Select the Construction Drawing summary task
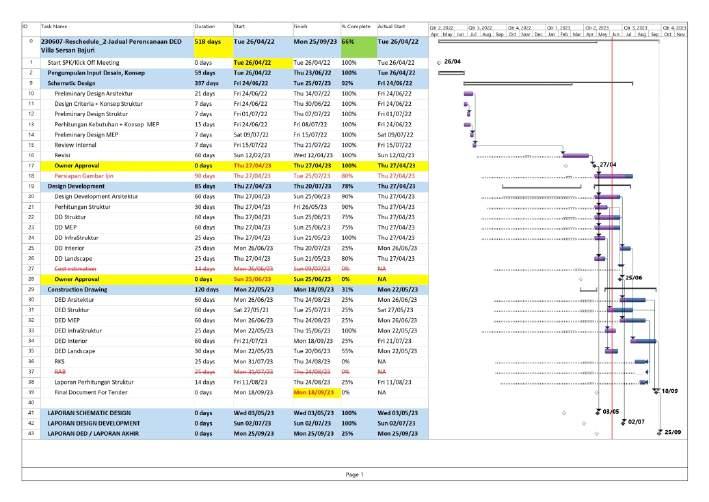 [77, 289]
